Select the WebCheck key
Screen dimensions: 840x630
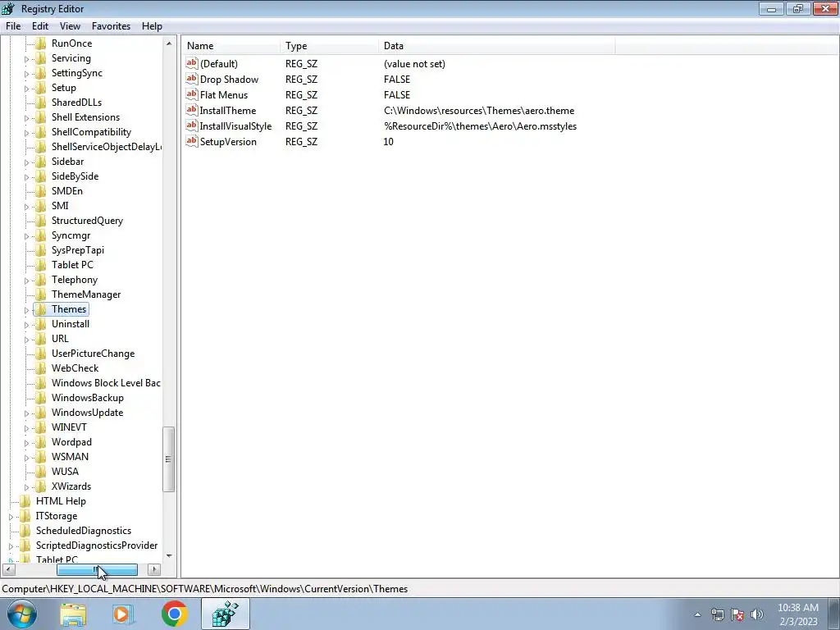(75, 368)
